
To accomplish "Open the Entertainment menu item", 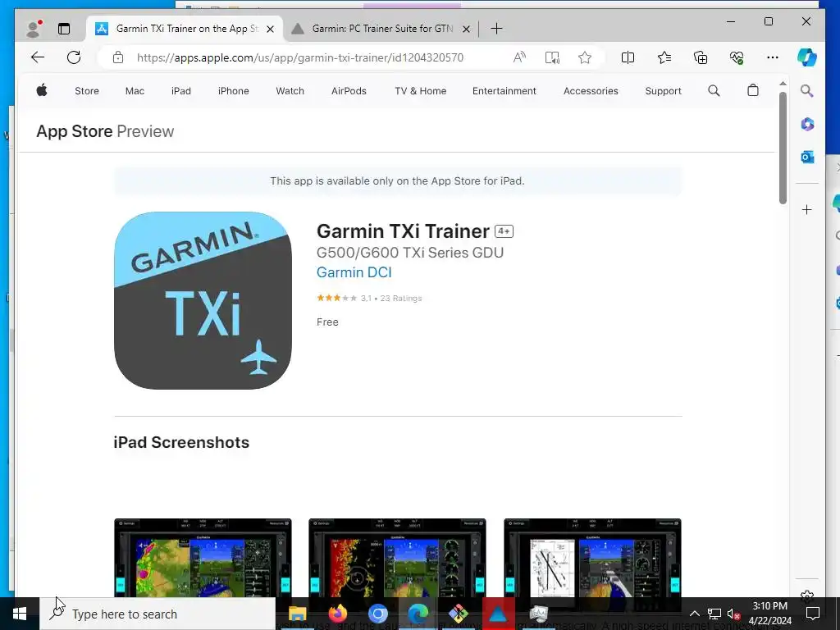I will (x=504, y=91).
